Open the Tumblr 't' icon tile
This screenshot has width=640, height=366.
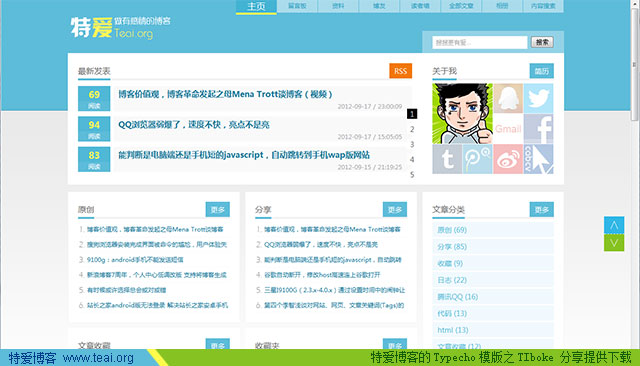point(447,159)
